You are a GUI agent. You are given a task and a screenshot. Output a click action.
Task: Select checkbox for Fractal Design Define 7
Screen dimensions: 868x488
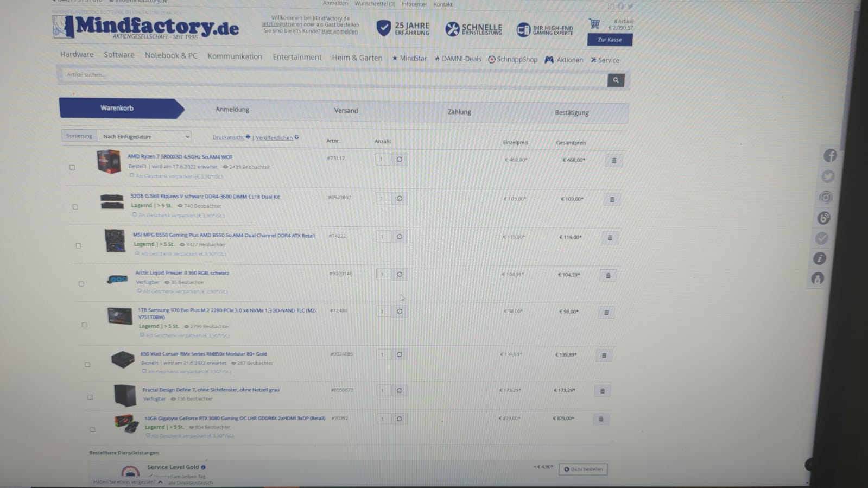tap(90, 397)
